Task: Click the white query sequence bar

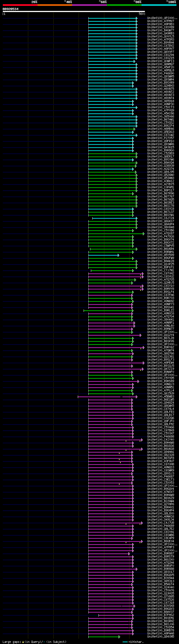Action: [x=74, y=11]
